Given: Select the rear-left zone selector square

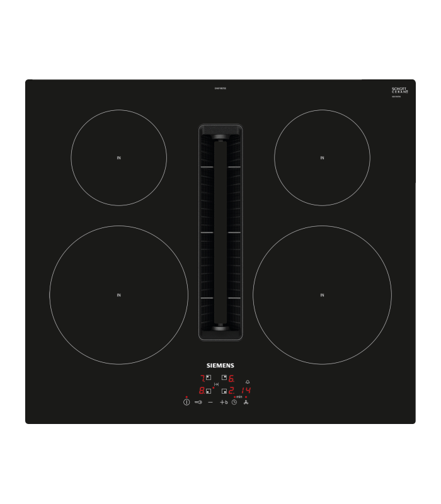Looking at the screenshot, I should point(209,377).
